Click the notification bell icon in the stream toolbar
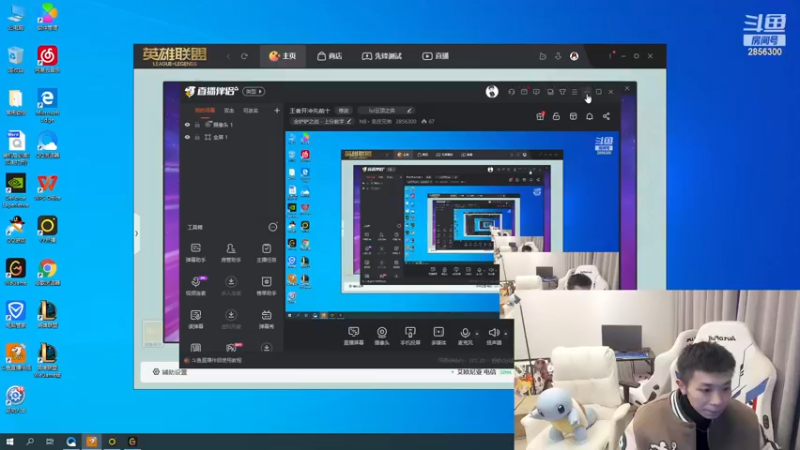This screenshot has height=450, width=800. (x=589, y=116)
